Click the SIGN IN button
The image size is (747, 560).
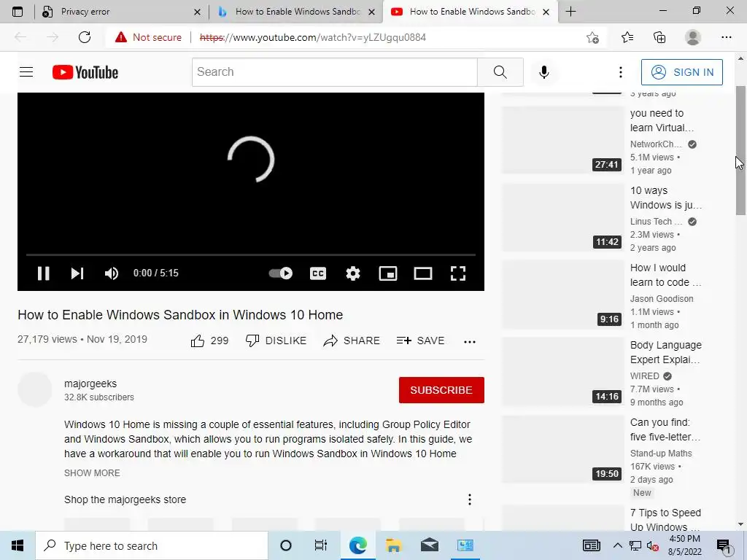tap(682, 72)
